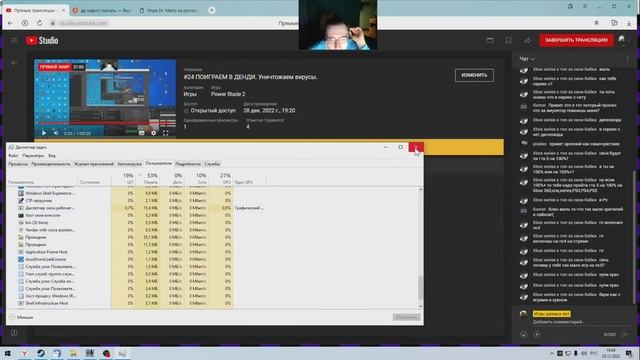Open Файл menu in Task Manager
Screen dimensions: 640x360
13,156
